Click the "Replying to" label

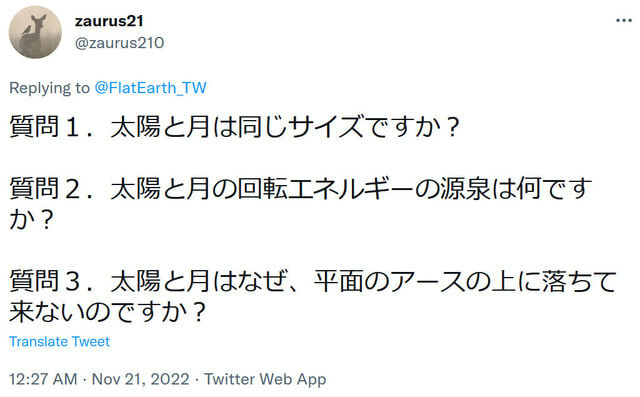click(x=49, y=88)
